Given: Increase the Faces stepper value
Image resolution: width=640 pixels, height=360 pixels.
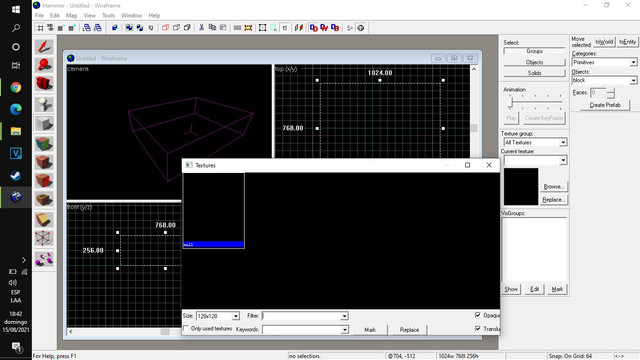Looking at the screenshot, I should click(610, 90).
